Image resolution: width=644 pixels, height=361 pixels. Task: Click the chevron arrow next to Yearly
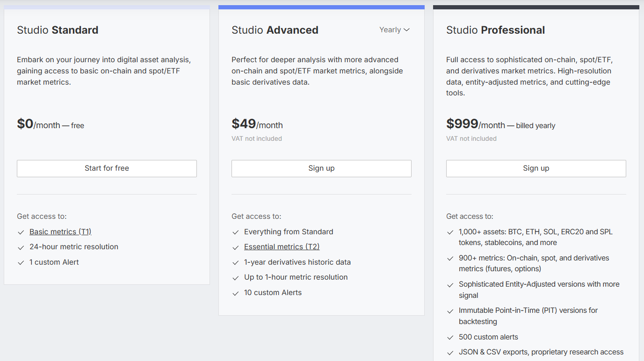click(406, 30)
